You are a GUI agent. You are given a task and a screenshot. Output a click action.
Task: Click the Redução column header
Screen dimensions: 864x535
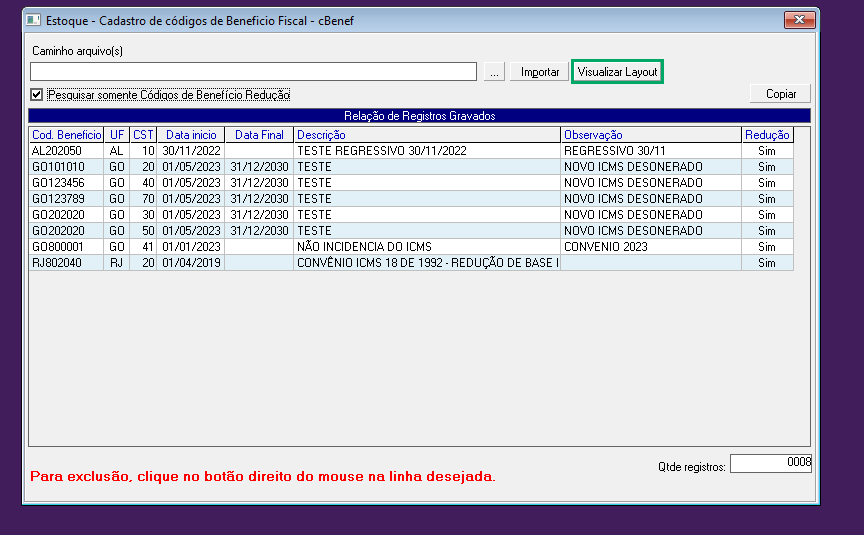click(767, 135)
